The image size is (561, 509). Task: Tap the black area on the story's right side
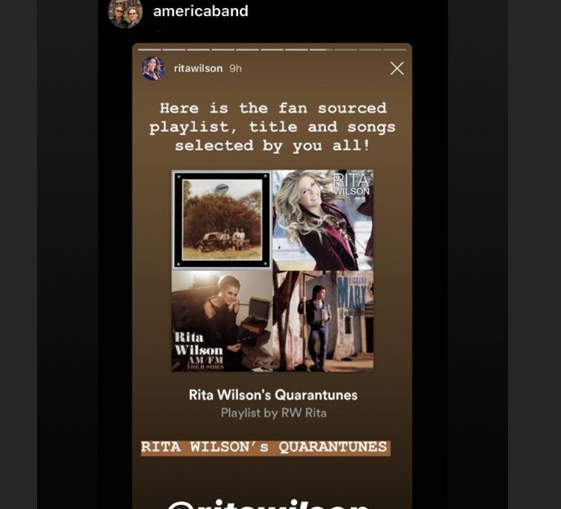click(429, 250)
